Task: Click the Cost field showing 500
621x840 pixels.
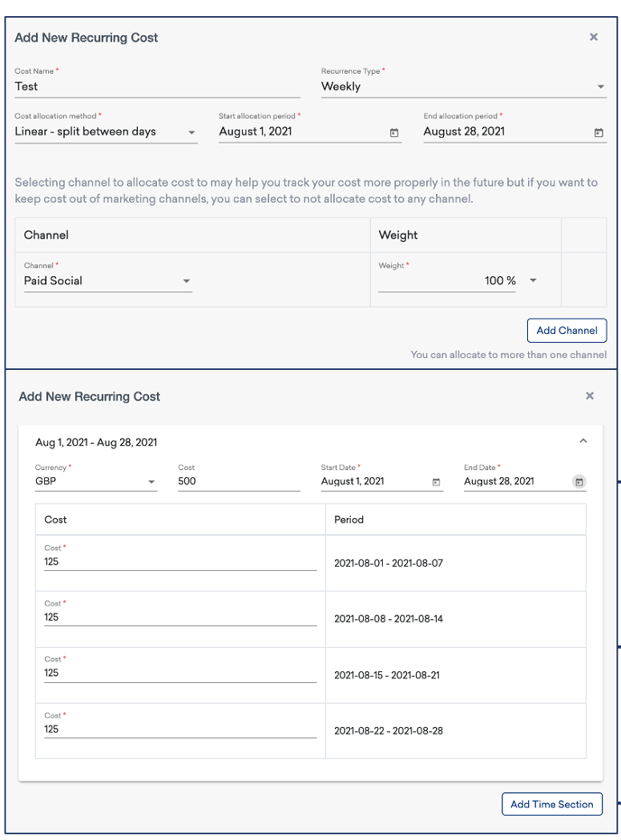Action: tap(226, 482)
